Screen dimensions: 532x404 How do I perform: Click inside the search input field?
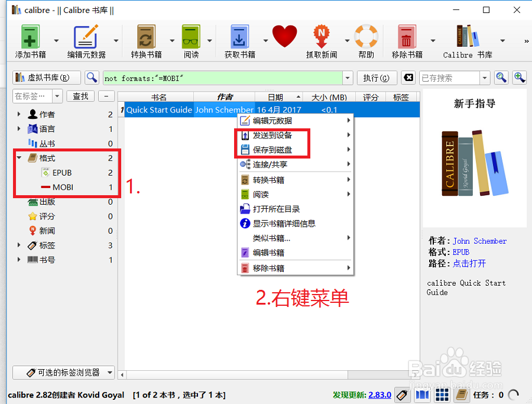point(236,77)
